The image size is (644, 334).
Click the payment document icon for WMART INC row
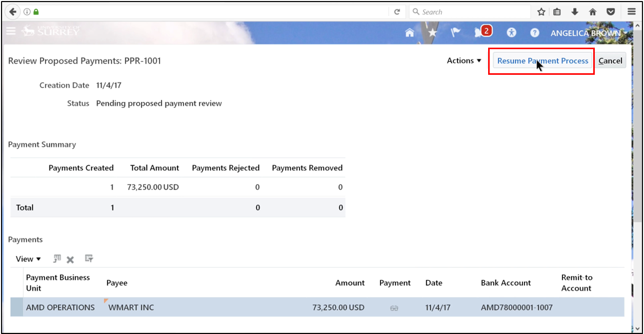[x=394, y=307]
